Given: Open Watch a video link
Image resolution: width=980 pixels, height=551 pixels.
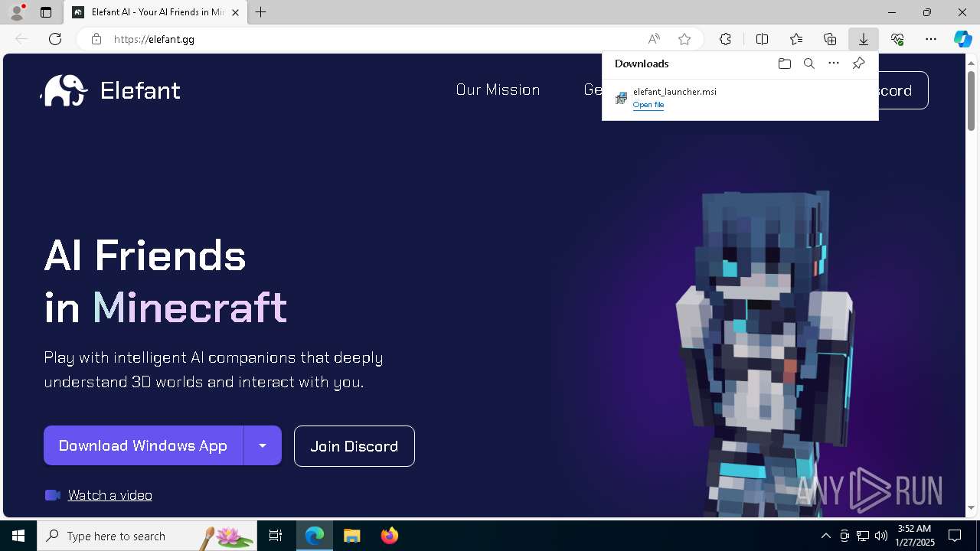Looking at the screenshot, I should pos(110,495).
